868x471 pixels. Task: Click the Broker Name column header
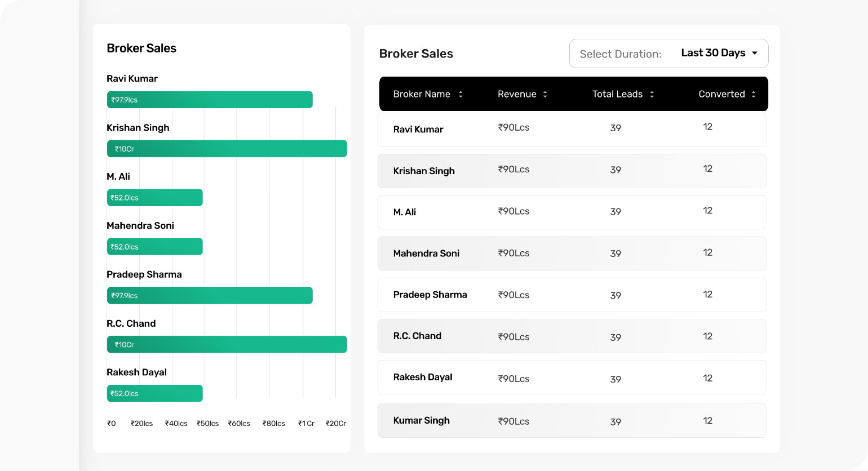pos(422,94)
